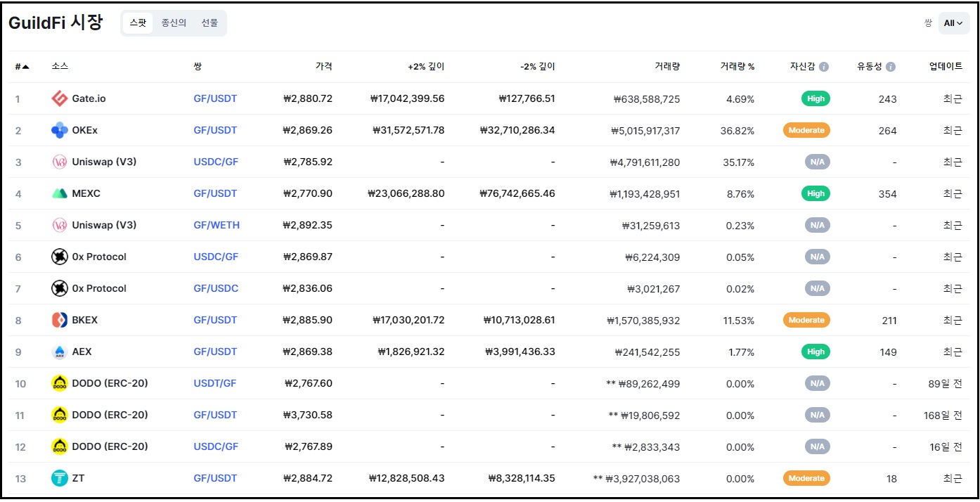This screenshot has width=980, height=502.
Task: Open the GF/USDC pair link on 0x Protocol
Action: point(216,288)
